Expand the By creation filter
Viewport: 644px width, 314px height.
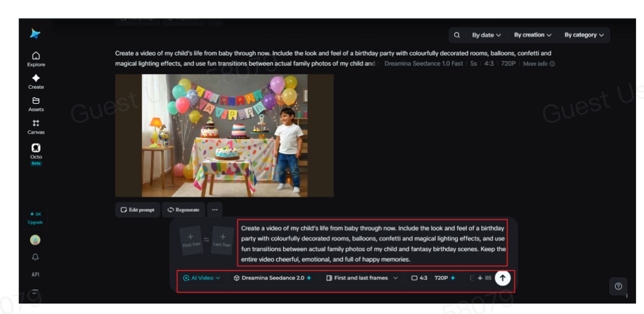(533, 35)
